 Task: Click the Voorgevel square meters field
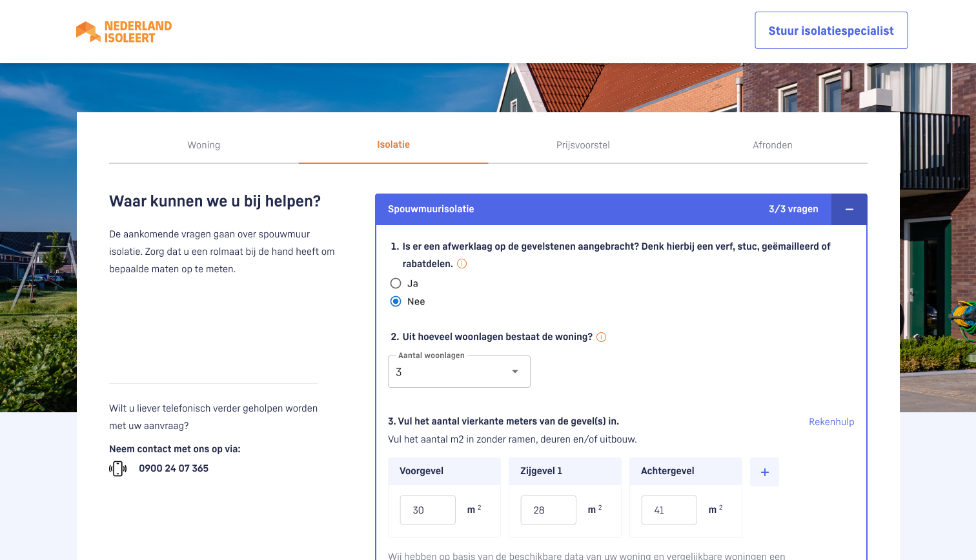coord(427,510)
